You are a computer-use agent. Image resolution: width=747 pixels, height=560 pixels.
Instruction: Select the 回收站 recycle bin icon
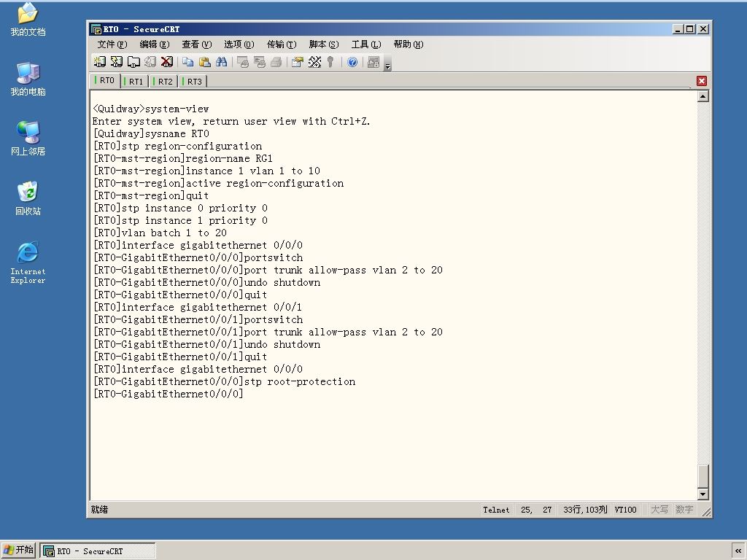[x=28, y=198]
